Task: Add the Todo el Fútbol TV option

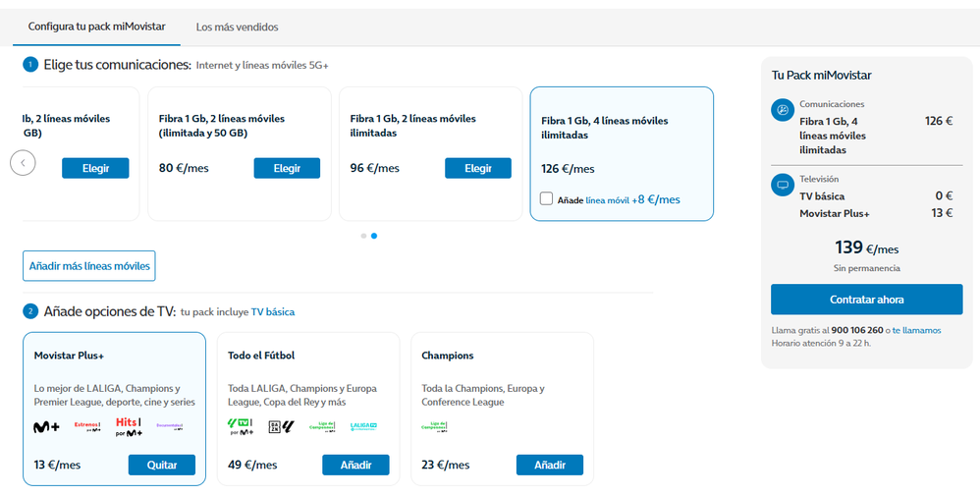Action: 355,465
